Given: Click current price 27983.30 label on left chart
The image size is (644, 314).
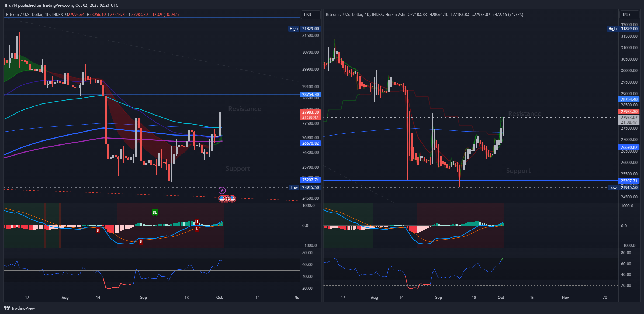Looking at the screenshot, I should [310, 115].
